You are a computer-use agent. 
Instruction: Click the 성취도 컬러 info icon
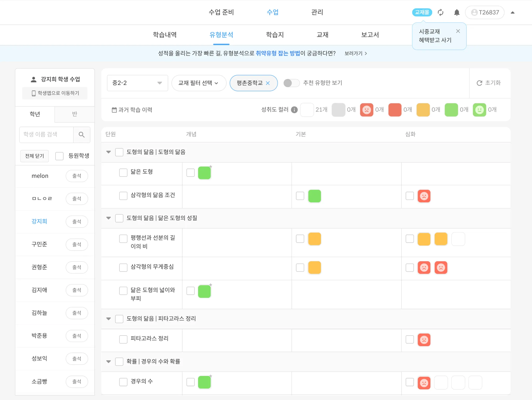[294, 110]
